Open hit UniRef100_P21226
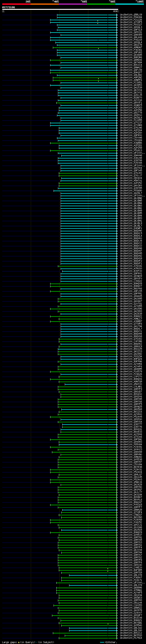 coord(131,20)
